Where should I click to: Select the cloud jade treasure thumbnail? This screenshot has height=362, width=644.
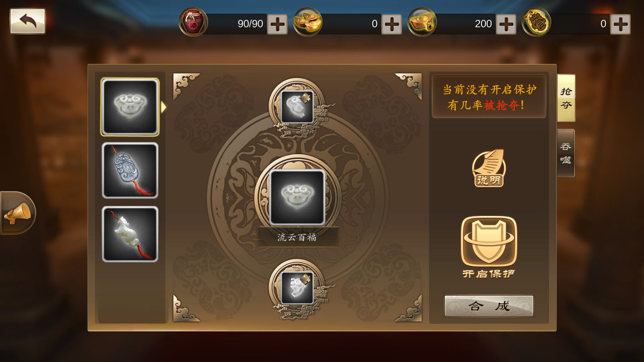130,107
